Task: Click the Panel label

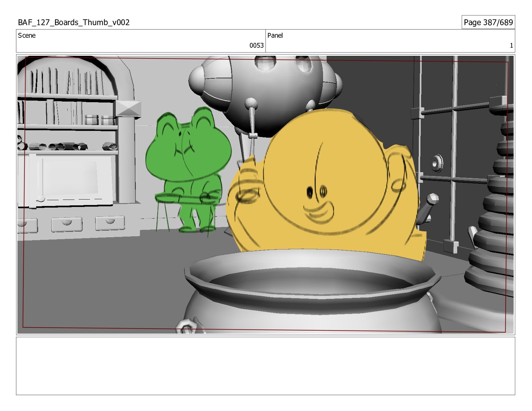Action: click(x=275, y=35)
